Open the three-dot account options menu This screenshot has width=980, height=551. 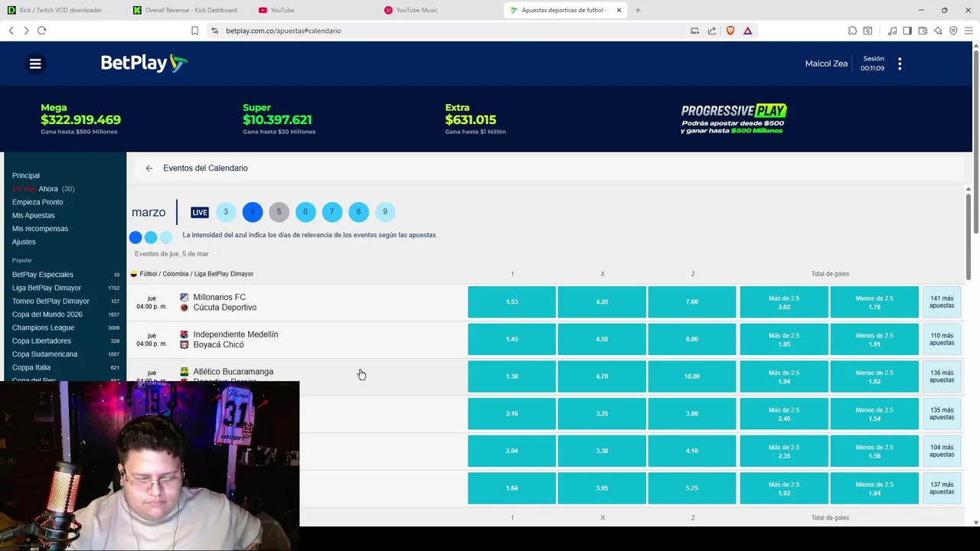tap(900, 64)
